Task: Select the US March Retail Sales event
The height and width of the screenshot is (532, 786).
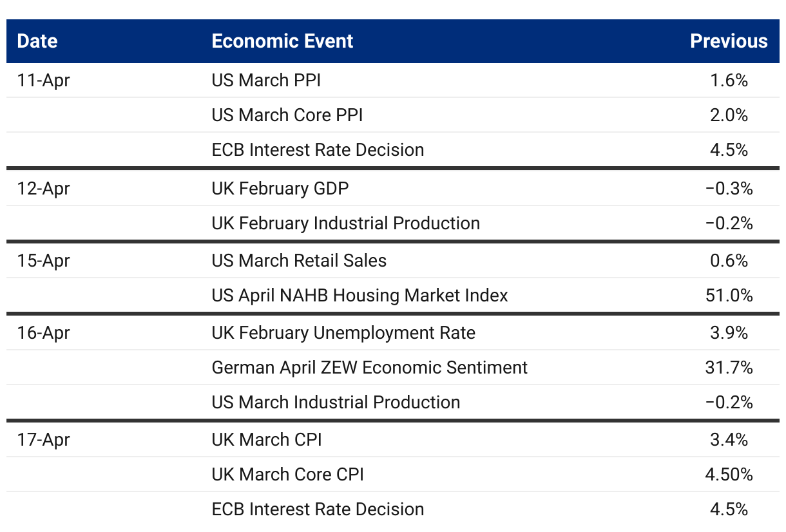Action: click(x=299, y=261)
